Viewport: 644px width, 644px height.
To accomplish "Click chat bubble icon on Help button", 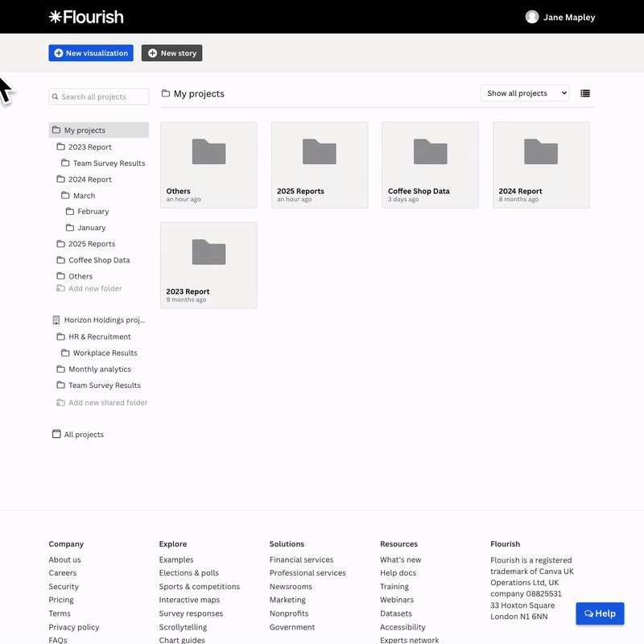I will 588,613.
